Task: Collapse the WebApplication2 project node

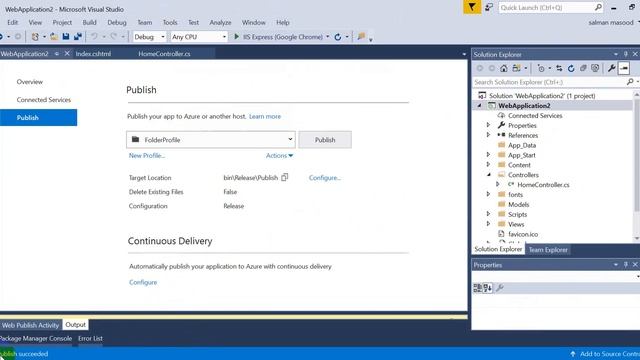Action: point(480,105)
